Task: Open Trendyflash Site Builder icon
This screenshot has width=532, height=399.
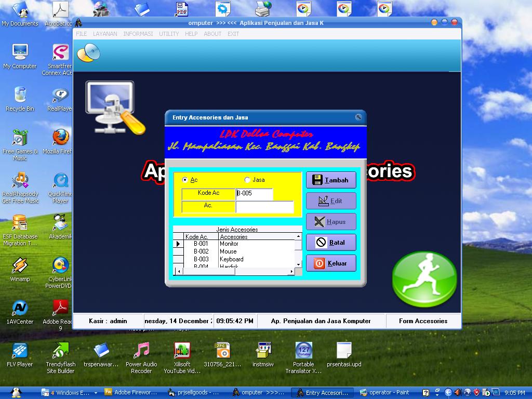Action: point(61,358)
